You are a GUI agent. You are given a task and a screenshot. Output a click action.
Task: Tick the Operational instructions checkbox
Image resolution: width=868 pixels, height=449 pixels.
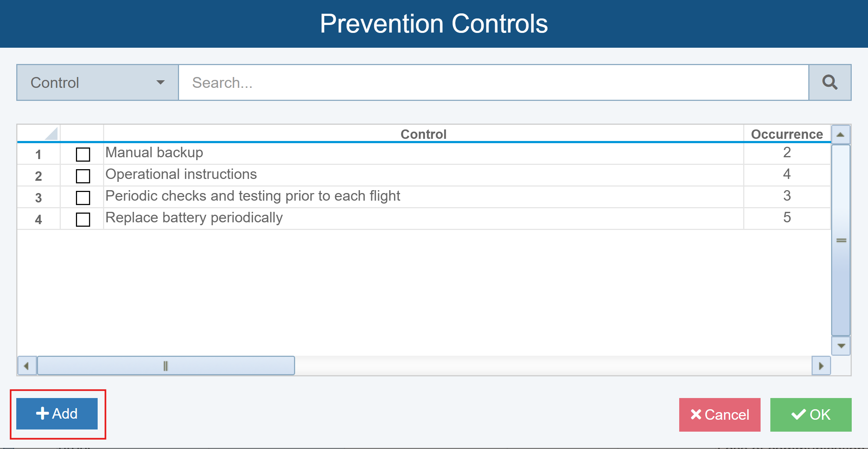(x=83, y=176)
